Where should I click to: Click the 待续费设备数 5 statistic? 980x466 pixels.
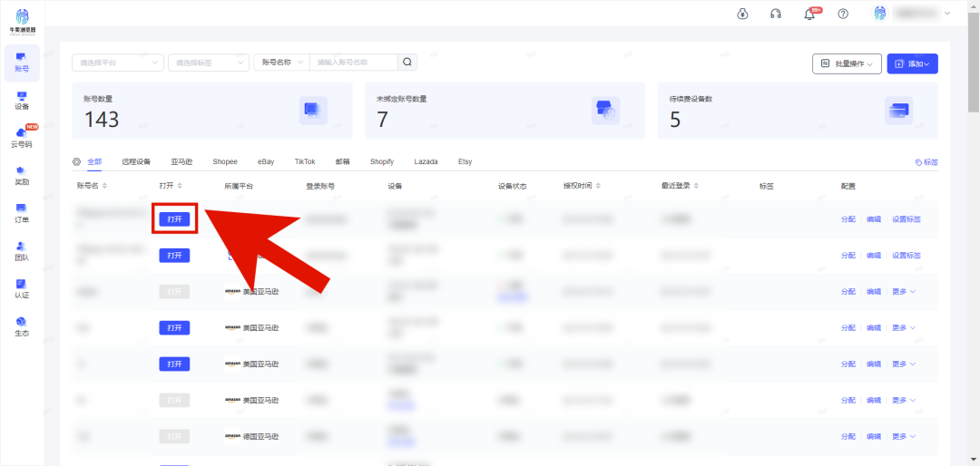[675, 119]
